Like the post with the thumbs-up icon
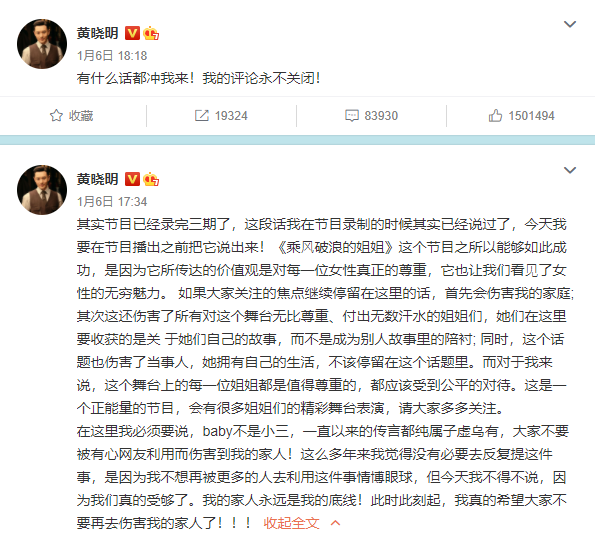Screen dimensions: 595x534 (495, 115)
